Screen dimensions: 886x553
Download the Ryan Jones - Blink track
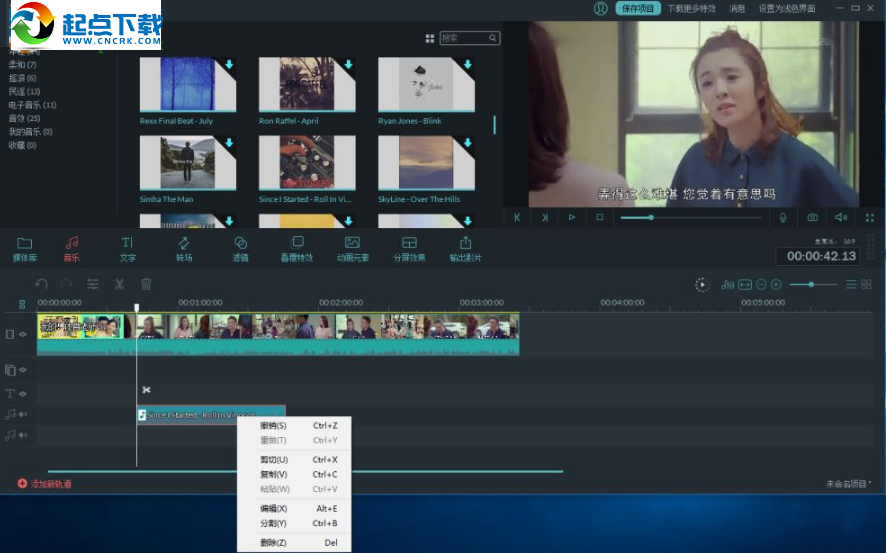[467, 65]
